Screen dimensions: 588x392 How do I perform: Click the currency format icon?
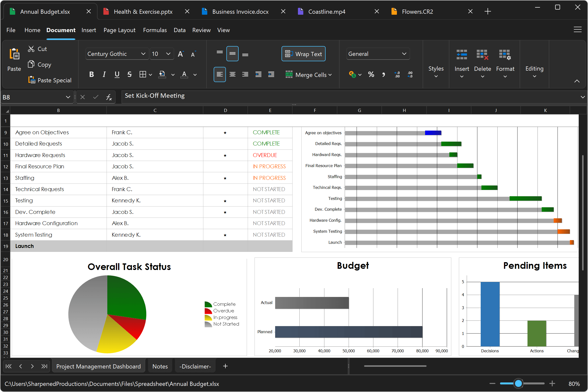point(352,74)
